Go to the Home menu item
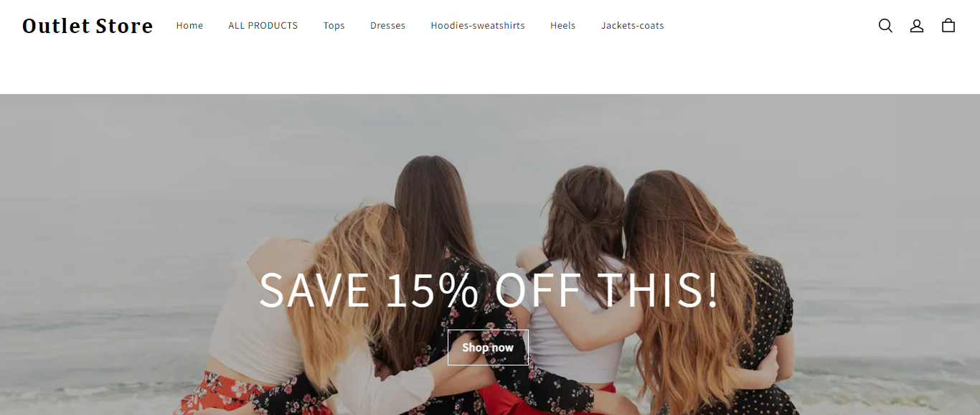 (x=190, y=26)
